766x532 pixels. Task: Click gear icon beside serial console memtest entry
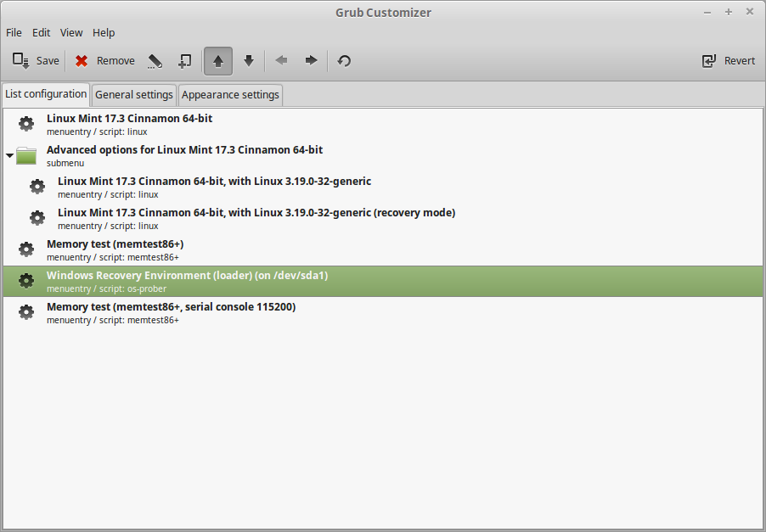click(x=26, y=312)
